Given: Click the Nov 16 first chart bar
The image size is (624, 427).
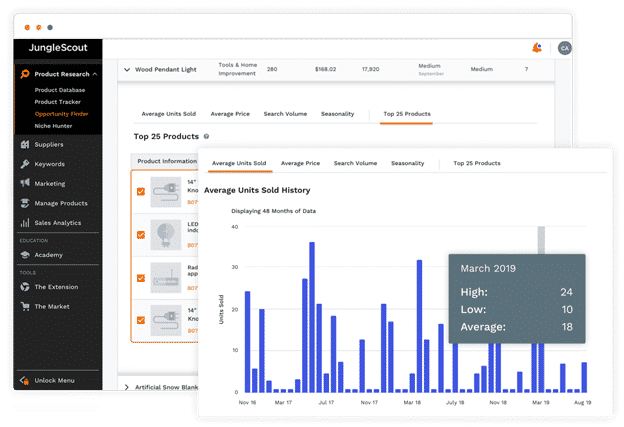Looking at the screenshot, I should (x=248, y=342).
